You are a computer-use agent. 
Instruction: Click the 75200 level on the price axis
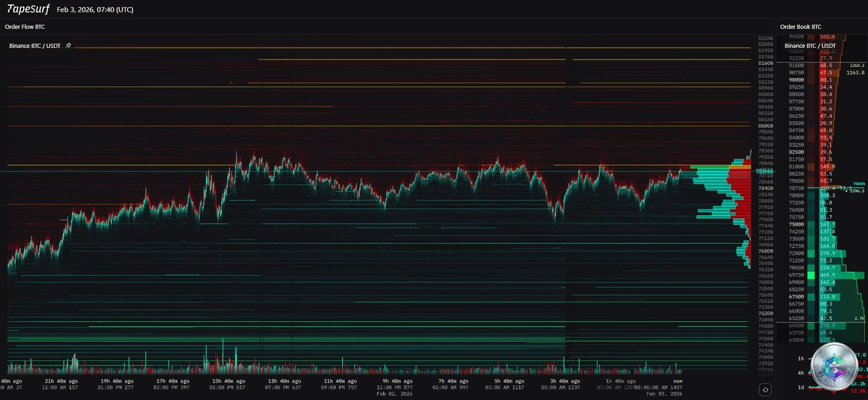[765, 313]
